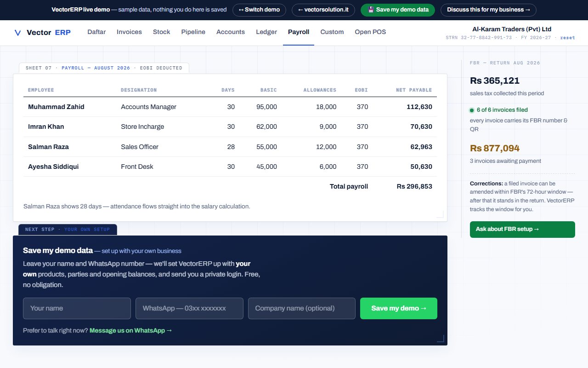Click the Rs 877,094 awaiting amount

tap(495, 148)
